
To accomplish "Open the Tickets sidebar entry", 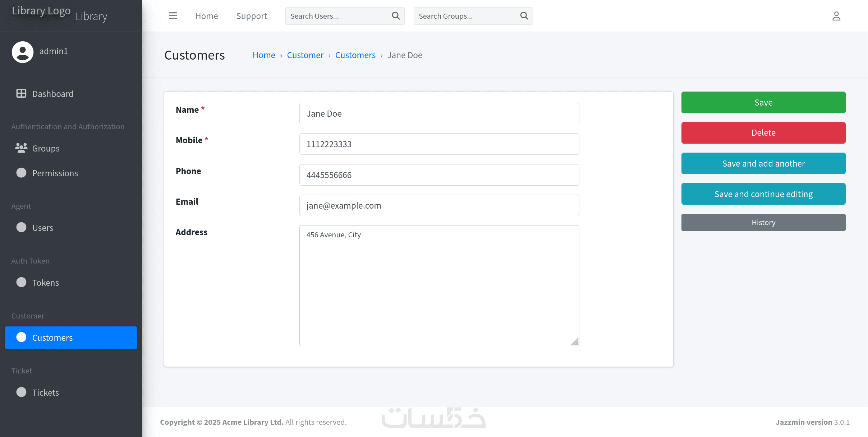I will (x=46, y=392).
